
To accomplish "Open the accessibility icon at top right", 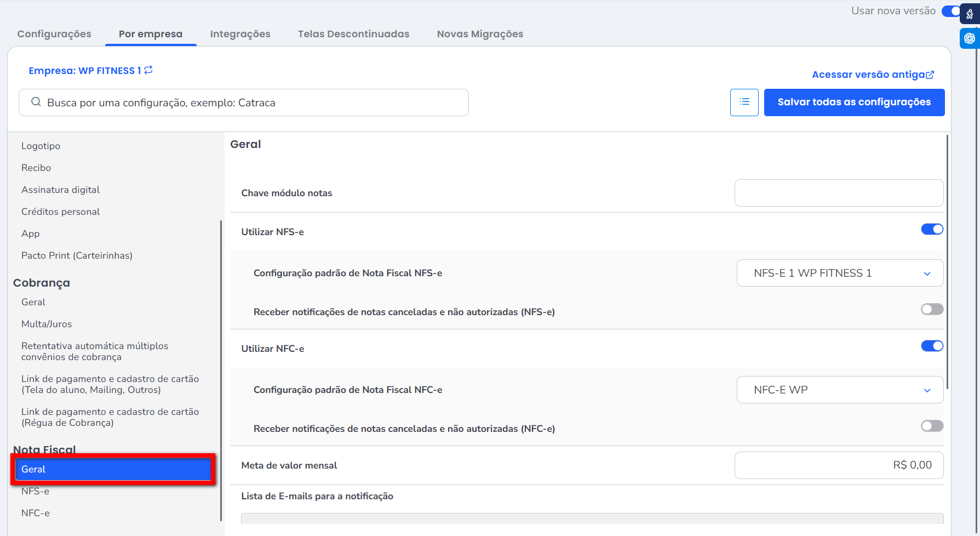I will point(970,14).
